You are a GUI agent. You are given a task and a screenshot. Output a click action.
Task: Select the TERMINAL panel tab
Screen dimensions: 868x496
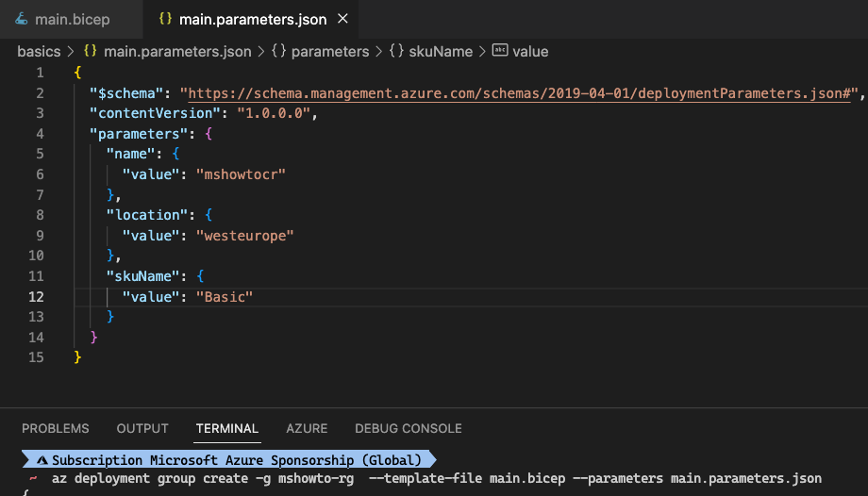click(x=227, y=428)
